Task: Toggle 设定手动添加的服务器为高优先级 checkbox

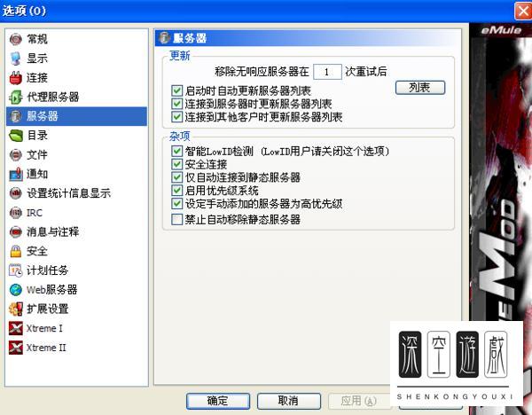Action: coord(176,204)
